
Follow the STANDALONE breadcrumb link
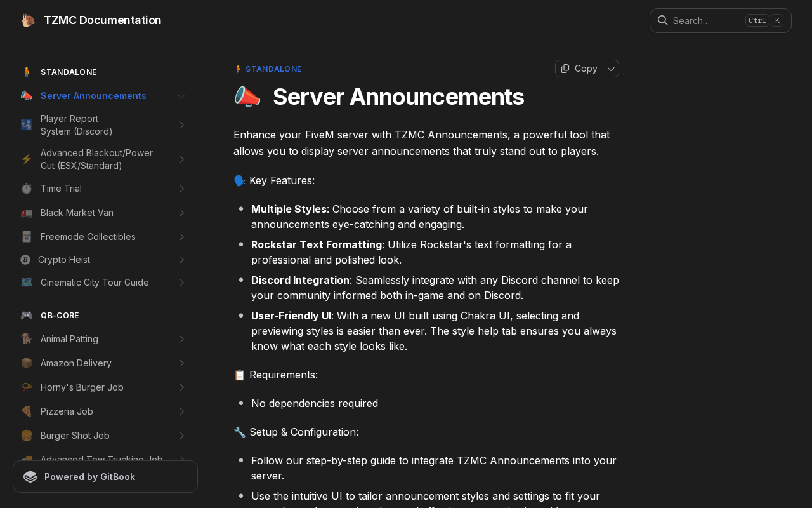click(x=273, y=69)
